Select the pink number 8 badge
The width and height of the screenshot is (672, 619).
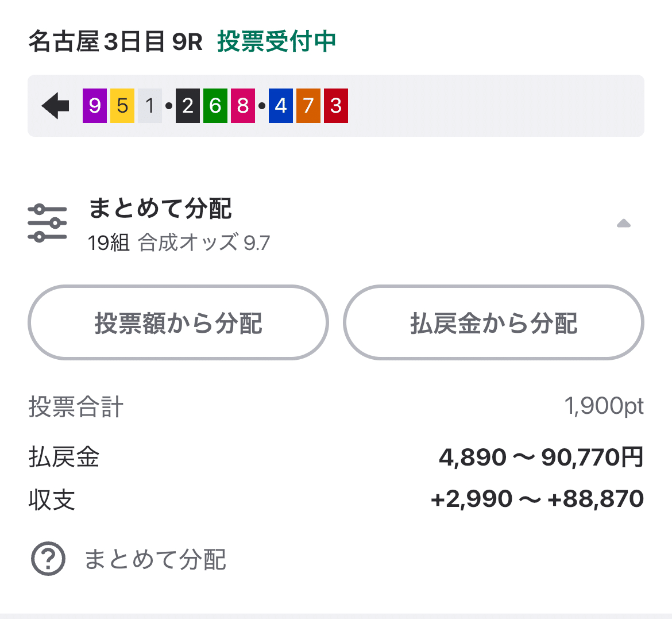[x=242, y=106]
